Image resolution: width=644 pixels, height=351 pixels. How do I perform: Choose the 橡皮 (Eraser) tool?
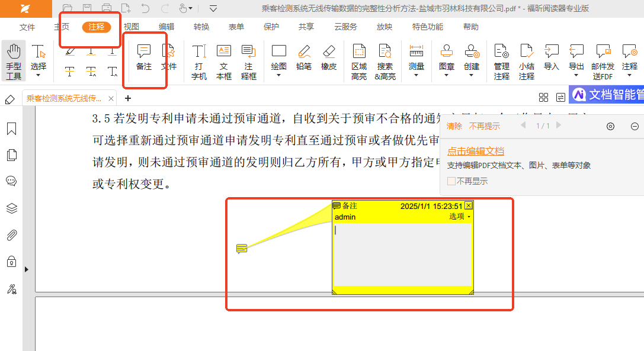pyautogui.click(x=329, y=57)
